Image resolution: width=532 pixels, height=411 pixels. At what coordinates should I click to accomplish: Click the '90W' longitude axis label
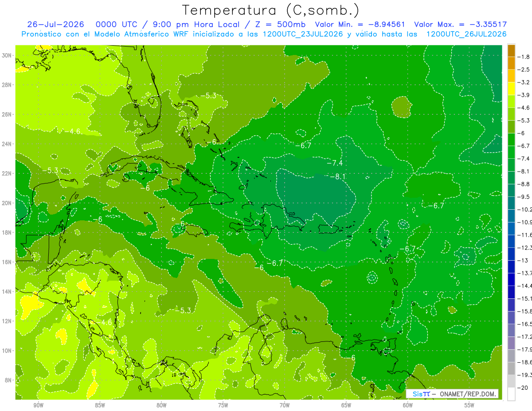(39, 405)
